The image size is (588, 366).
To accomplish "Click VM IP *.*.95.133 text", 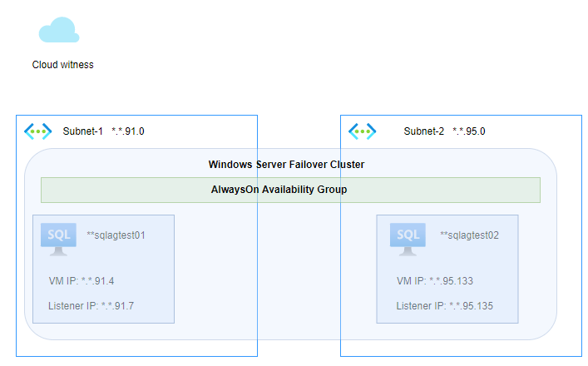I will point(435,281).
